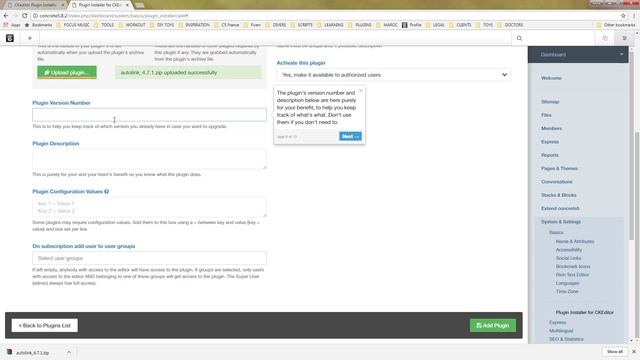Click the help icon beside Plugin Configuration Values
Screen dimensions: 640x360
pos(107,191)
